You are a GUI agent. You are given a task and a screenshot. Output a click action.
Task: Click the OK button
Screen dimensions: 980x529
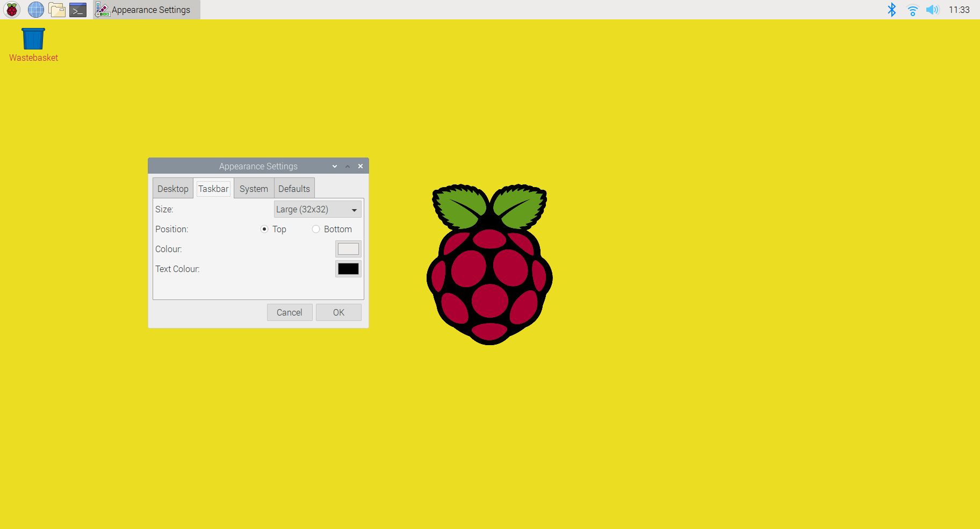point(338,312)
